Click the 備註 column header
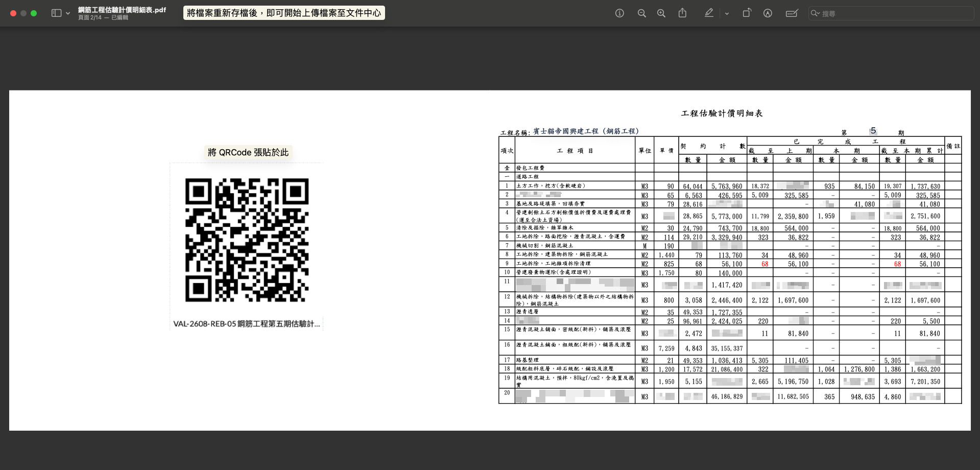 [x=953, y=146]
